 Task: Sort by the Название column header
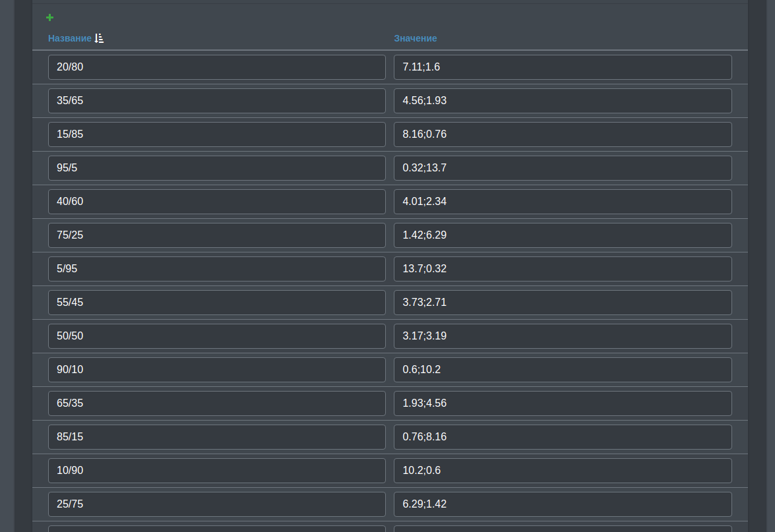70,38
